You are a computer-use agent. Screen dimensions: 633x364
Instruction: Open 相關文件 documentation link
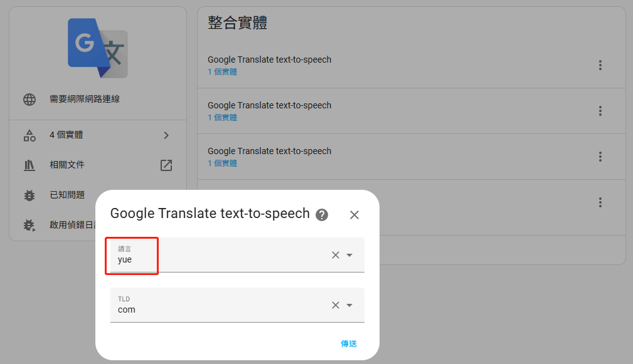tap(67, 165)
